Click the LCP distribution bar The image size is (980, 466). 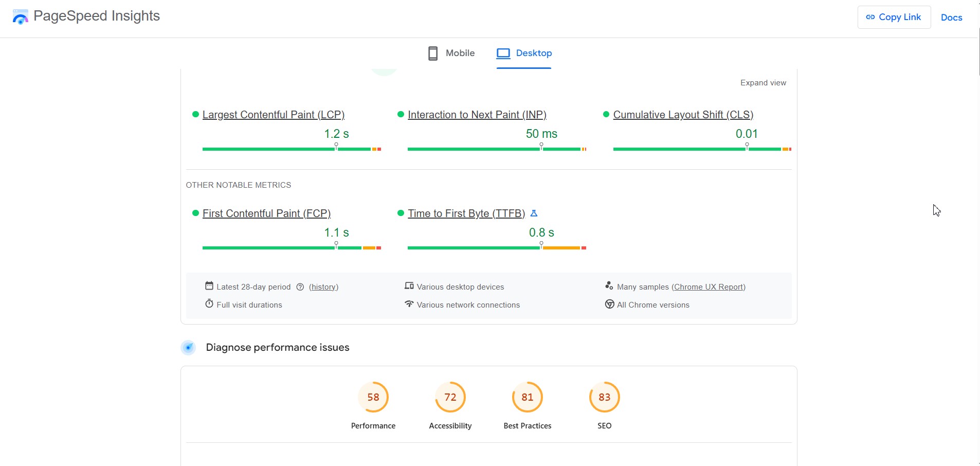click(292, 149)
